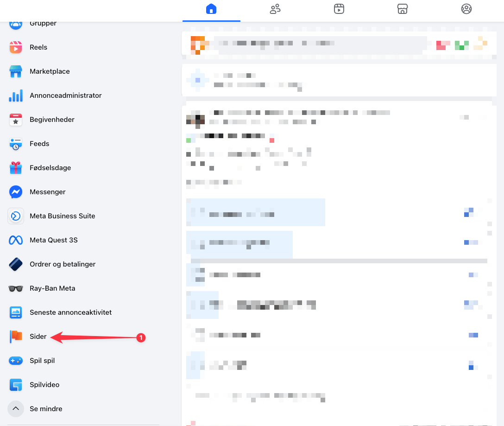Open the Fødselsdage gift icon
This screenshot has width=504, height=426.
[15, 168]
